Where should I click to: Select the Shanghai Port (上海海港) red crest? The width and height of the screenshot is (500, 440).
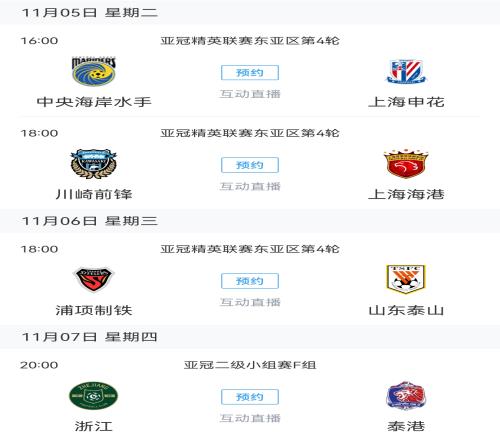(406, 163)
